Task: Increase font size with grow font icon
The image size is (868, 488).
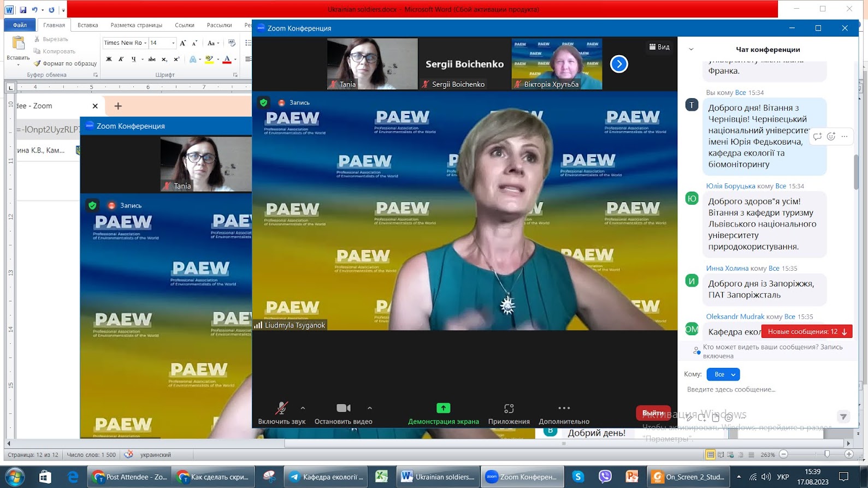Action: pyautogui.click(x=183, y=43)
